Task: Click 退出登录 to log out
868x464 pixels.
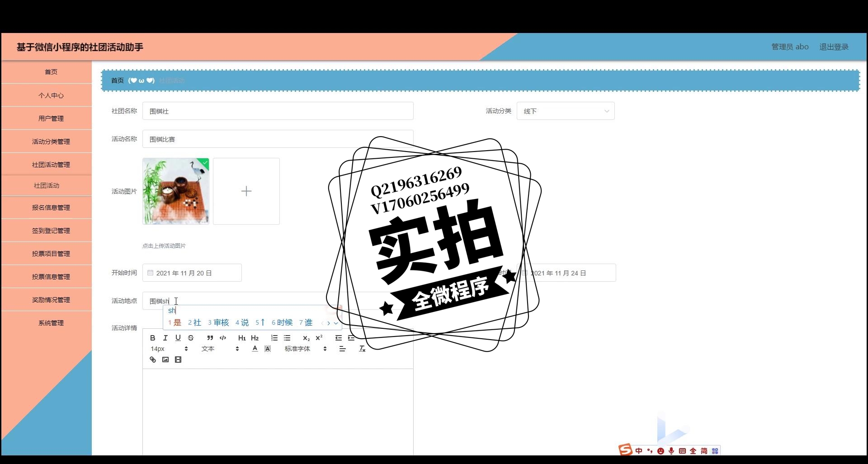Action: tap(834, 47)
